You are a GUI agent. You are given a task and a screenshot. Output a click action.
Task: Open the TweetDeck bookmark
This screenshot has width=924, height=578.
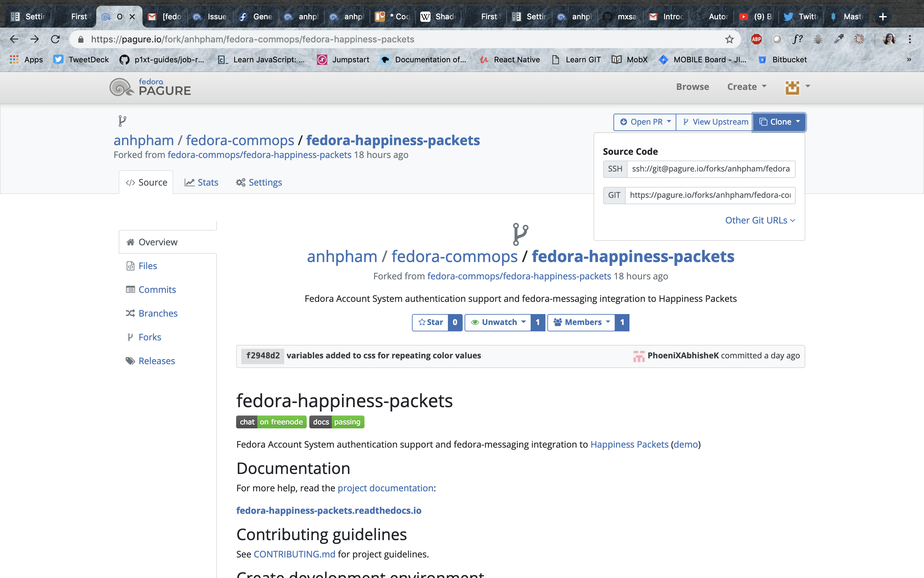pos(81,59)
